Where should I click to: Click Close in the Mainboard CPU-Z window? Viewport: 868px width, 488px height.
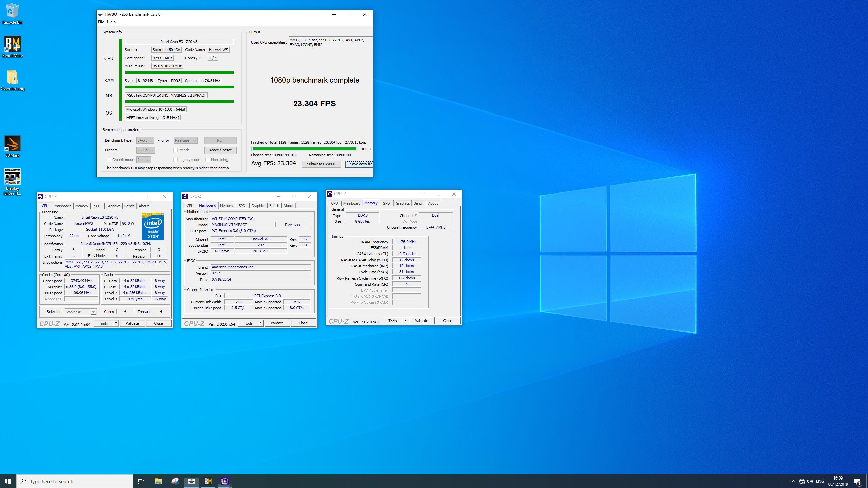(303, 323)
